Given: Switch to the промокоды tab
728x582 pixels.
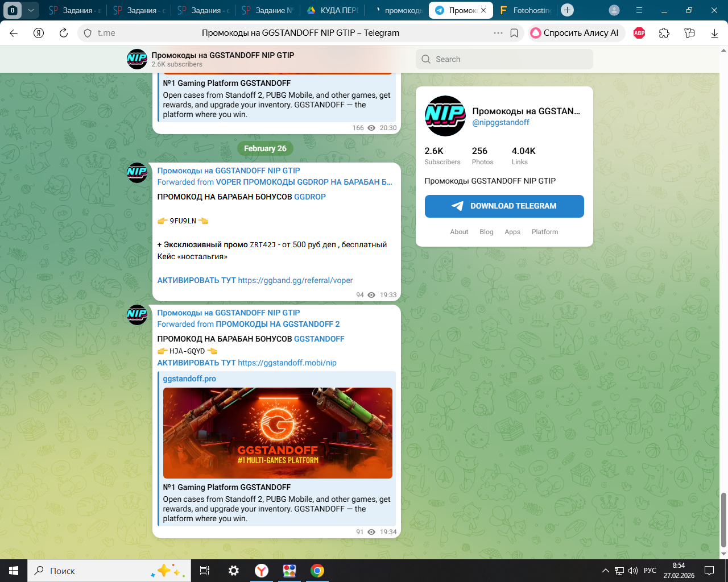Looking at the screenshot, I should [x=398, y=10].
